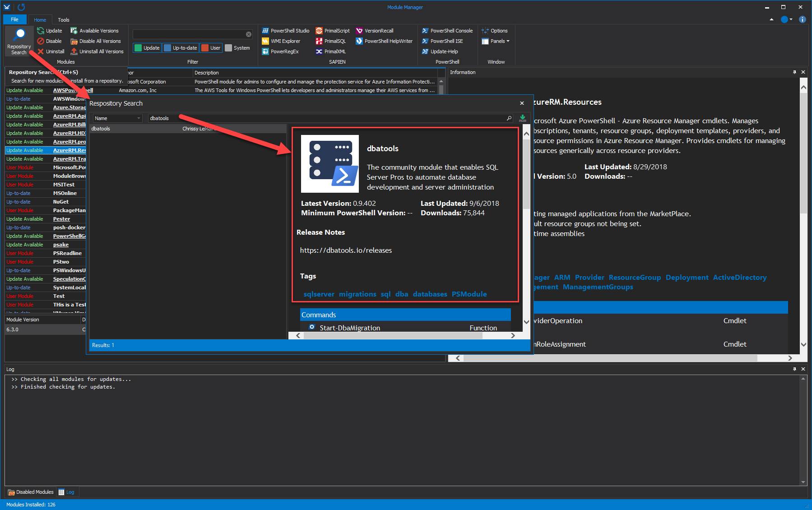
Task: Choose Disable All Versions
Action: click(96, 41)
